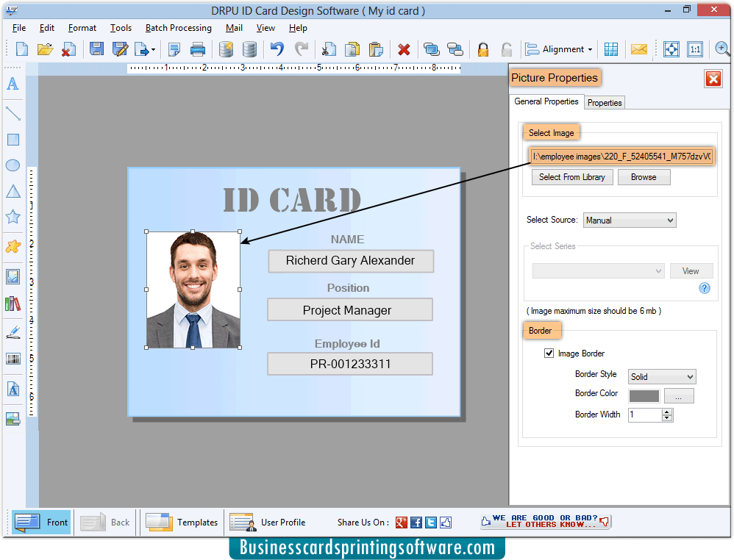Open the Alignment dropdown
This screenshot has width=734, height=560.
click(560, 49)
